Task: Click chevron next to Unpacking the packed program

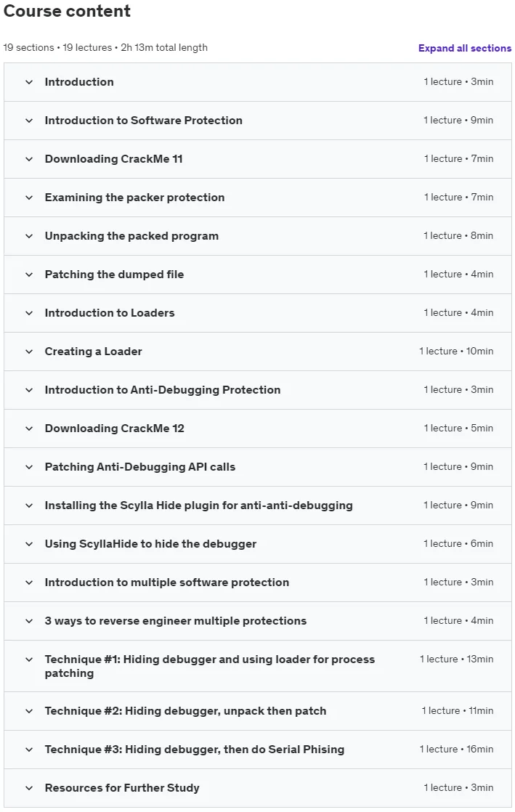Action: tap(29, 236)
